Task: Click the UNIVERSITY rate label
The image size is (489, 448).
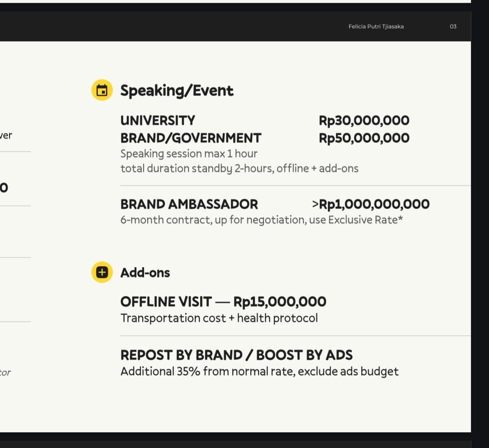Action: (158, 120)
